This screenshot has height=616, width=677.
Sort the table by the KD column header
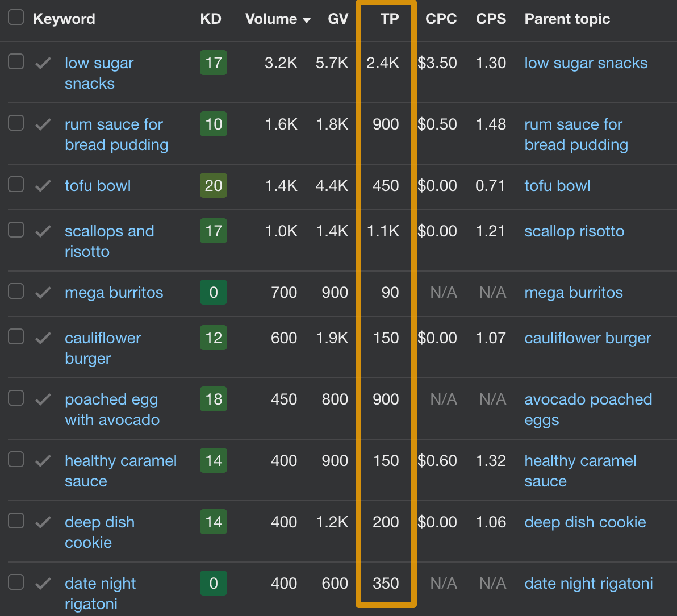210,19
